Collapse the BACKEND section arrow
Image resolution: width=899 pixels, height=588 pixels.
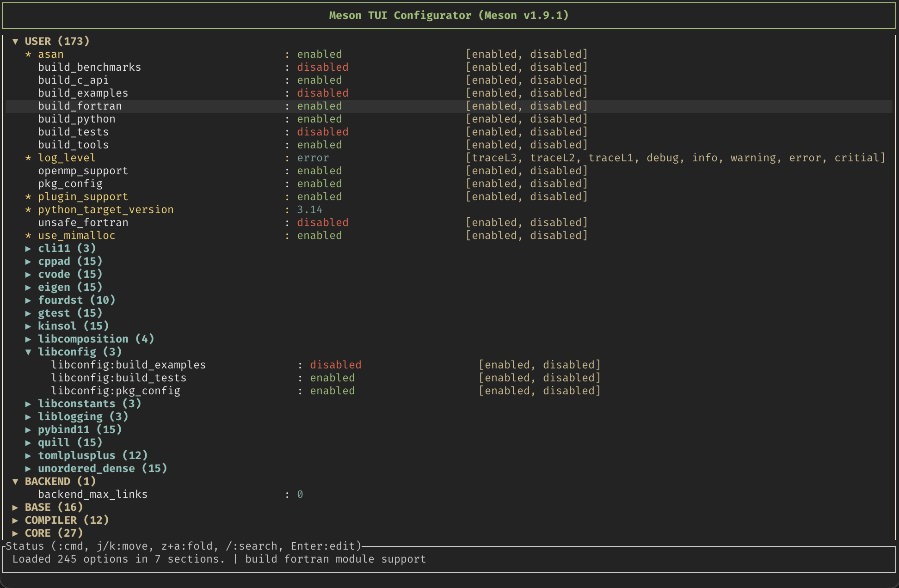click(15, 482)
